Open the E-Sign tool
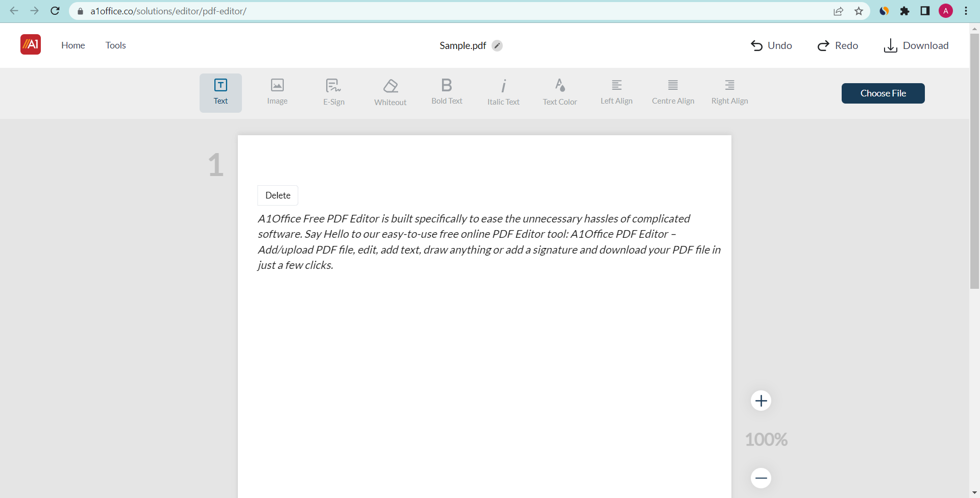 point(334,92)
